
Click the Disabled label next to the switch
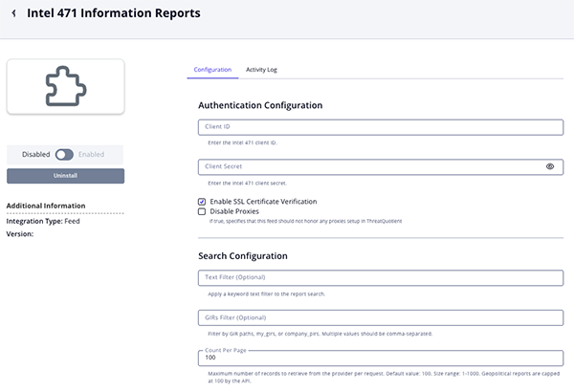coord(36,155)
